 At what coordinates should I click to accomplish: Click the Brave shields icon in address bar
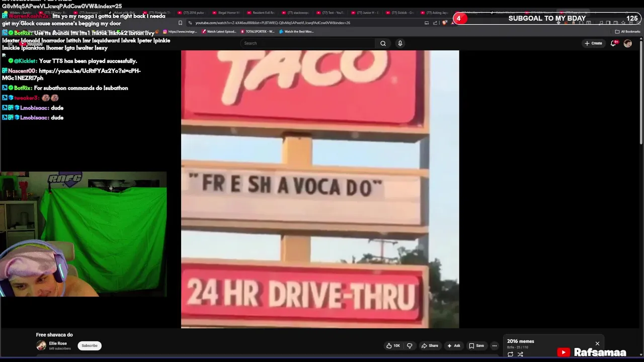pyautogui.click(x=445, y=23)
